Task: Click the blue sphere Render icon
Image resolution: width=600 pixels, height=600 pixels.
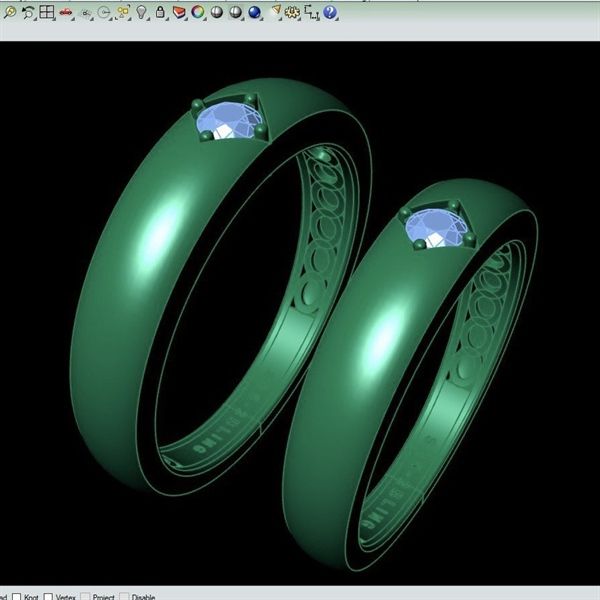Action: click(254, 12)
